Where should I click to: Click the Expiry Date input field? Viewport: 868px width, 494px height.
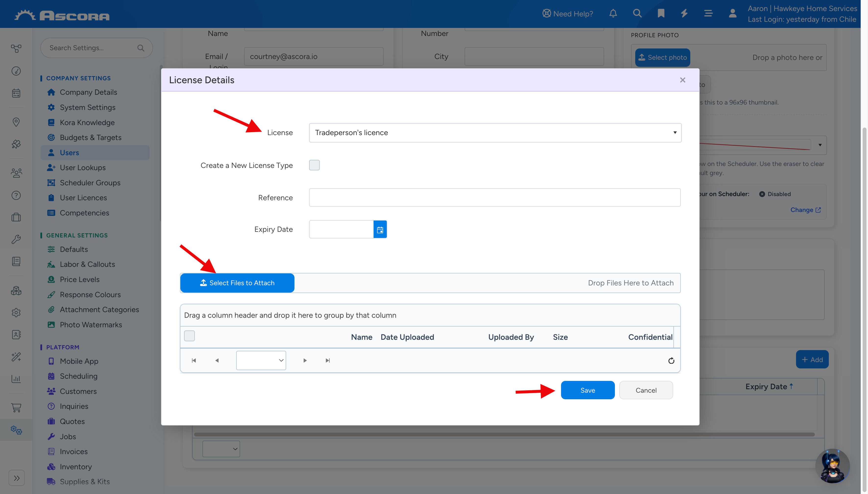(341, 229)
